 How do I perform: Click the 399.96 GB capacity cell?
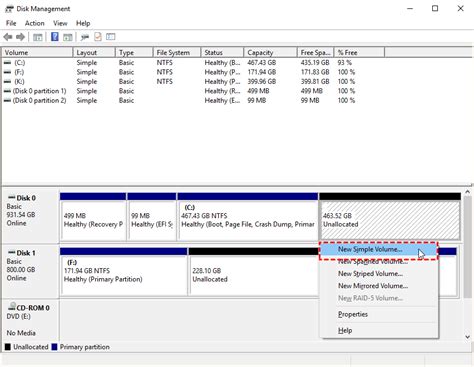click(261, 81)
